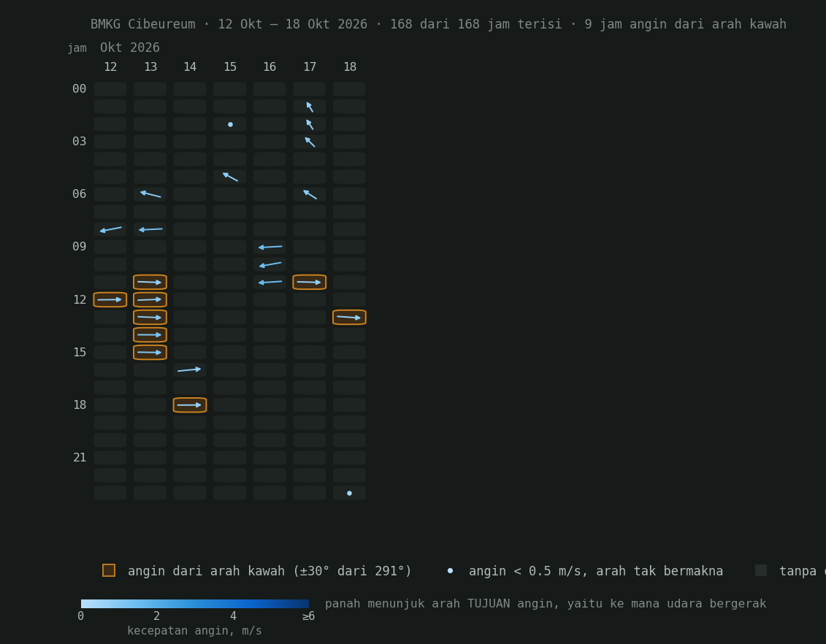Select the axis caption "kecepatan angin, m/s"

(194, 631)
